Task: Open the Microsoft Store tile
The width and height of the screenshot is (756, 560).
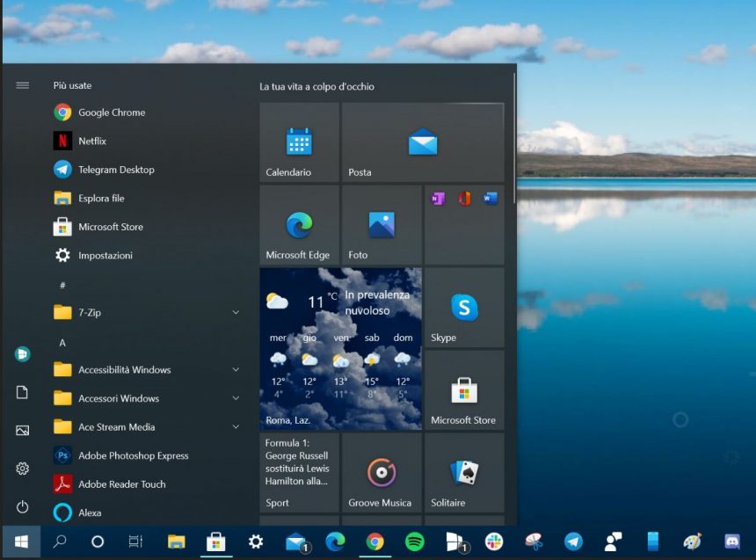Action: point(464,389)
